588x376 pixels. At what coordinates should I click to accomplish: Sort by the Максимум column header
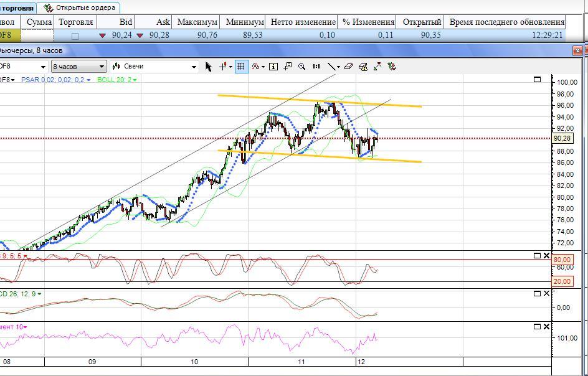point(196,22)
